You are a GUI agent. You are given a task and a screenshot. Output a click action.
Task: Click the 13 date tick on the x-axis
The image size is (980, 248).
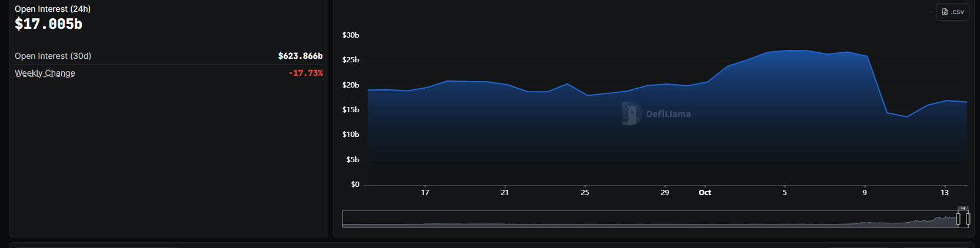(x=944, y=193)
